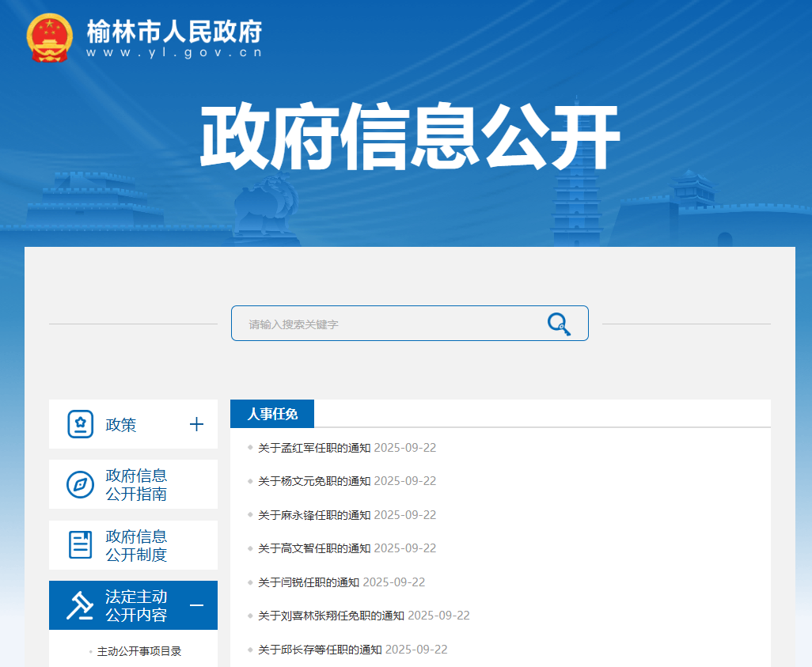812x667 pixels.
Task: Switch to the 人事任免 tab
Action: point(271,413)
